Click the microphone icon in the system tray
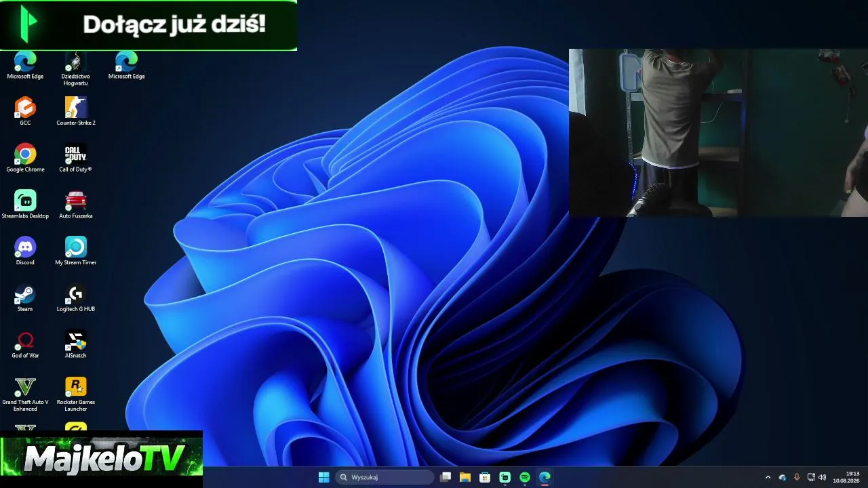This screenshot has height=488, width=868. (797, 477)
